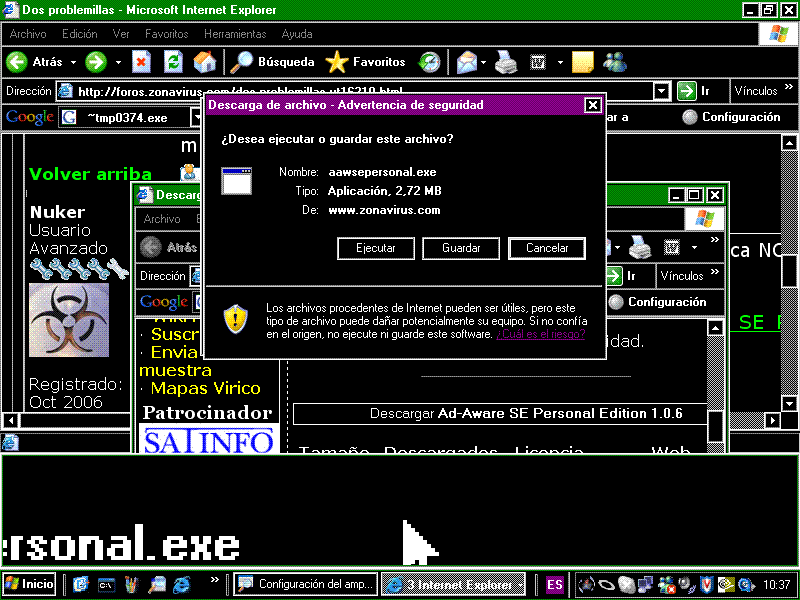800x600 pixels.
Task: Click the mail envelope icon in main toolbar
Action: click(467, 62)
